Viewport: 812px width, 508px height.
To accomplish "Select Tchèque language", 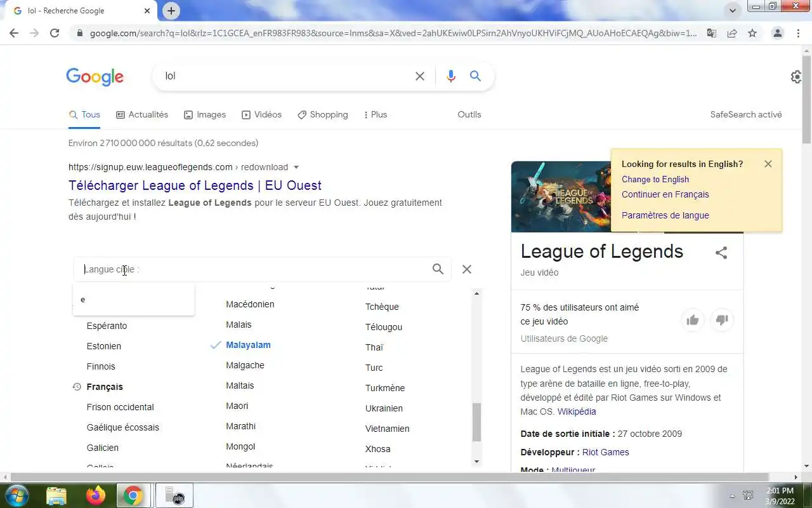I will point(382,307).
